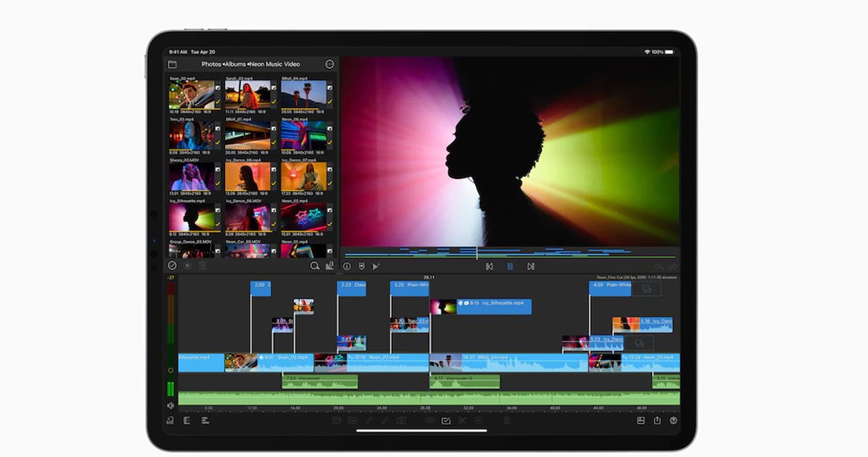Image resolution: width=868 pixels, height=457 pixels.
Task: Select the Neon_06.mp4 thumbnail in library
Action: [304, 135]
